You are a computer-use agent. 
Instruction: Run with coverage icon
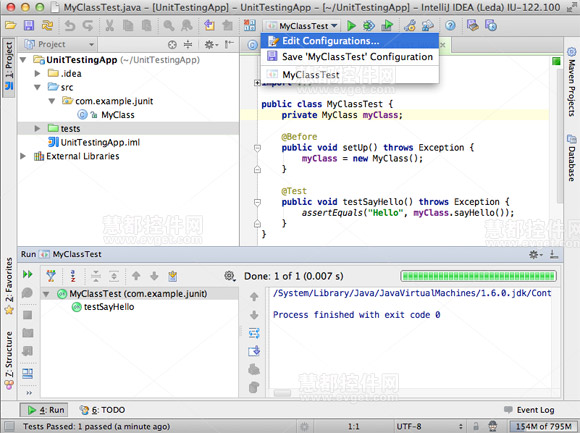(x=387, y=26)
